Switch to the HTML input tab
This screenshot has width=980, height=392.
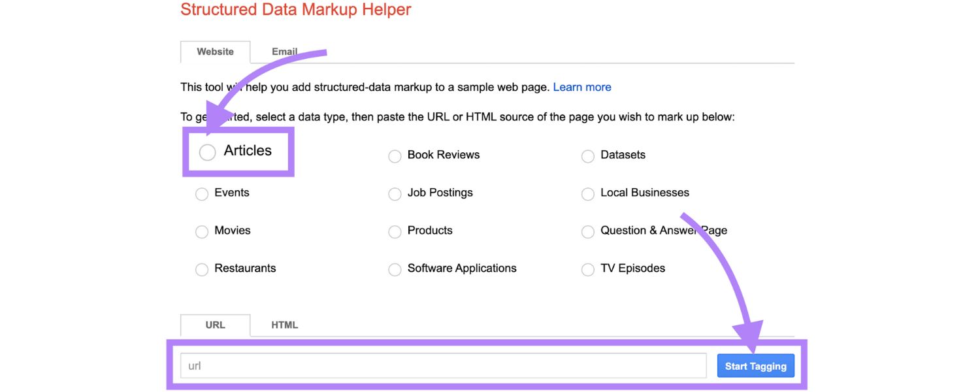(x=285, y=325)
